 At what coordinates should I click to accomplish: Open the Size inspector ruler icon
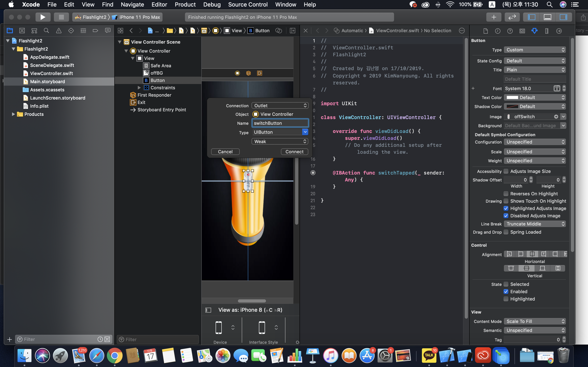click(547, 31)
